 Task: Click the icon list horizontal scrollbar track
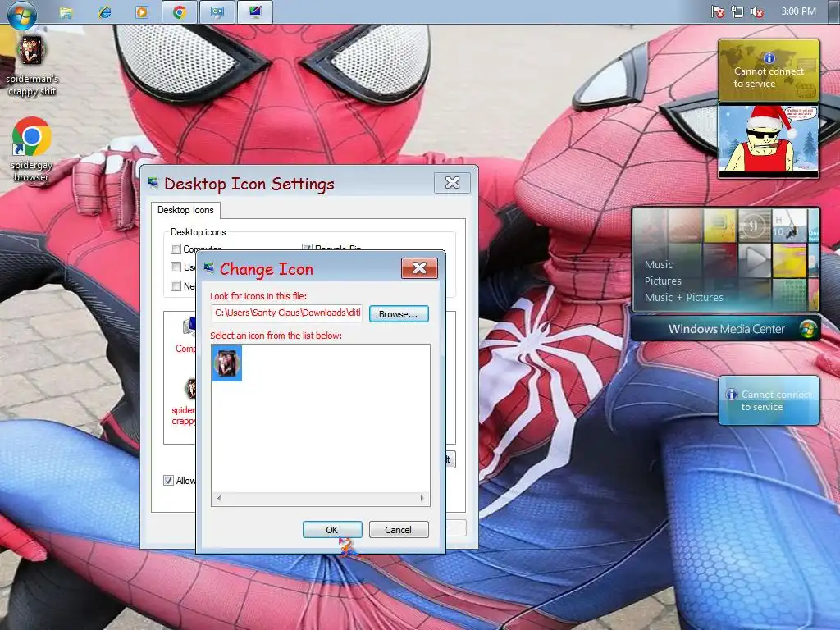(x=321, y=498)
